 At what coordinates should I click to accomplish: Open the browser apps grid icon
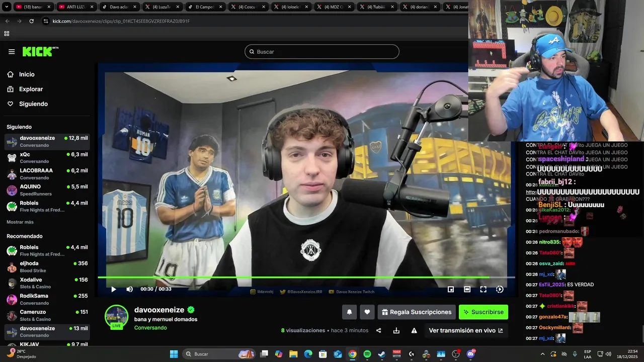pos(7,34)
